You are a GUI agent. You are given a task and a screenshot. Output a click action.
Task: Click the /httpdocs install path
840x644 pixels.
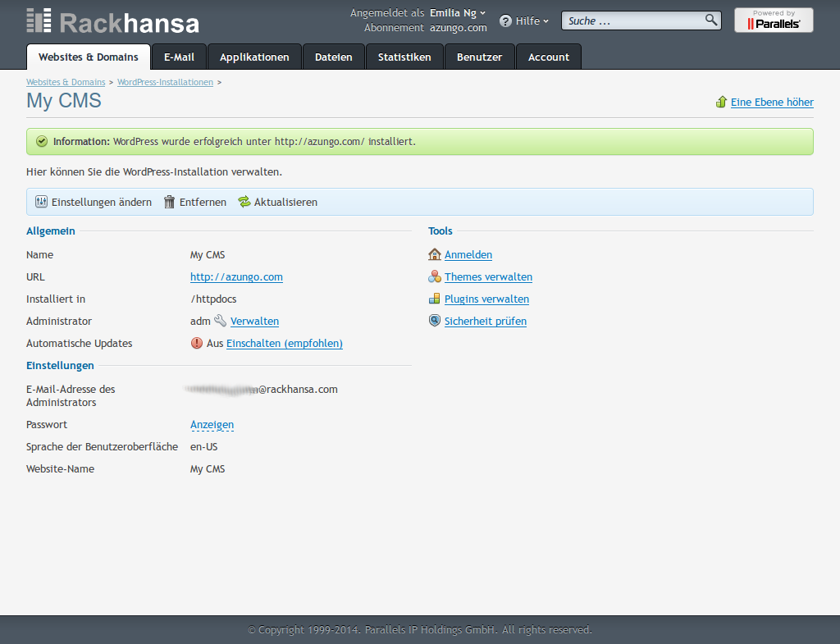213,299
